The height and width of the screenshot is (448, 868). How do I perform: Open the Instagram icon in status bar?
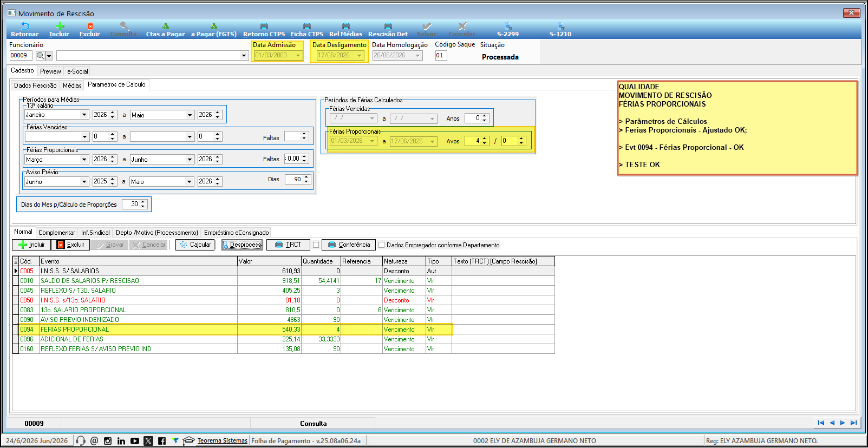pyautogui.click(x=108, y=441)
